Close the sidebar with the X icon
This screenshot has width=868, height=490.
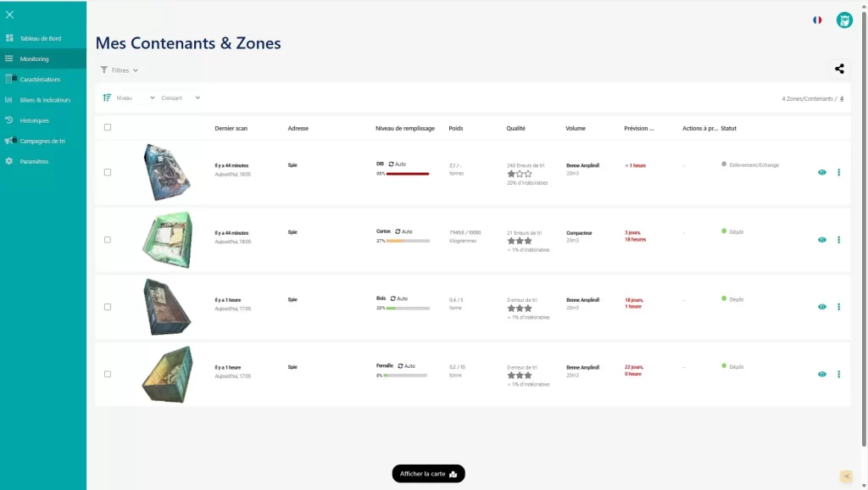coord(10,14)
